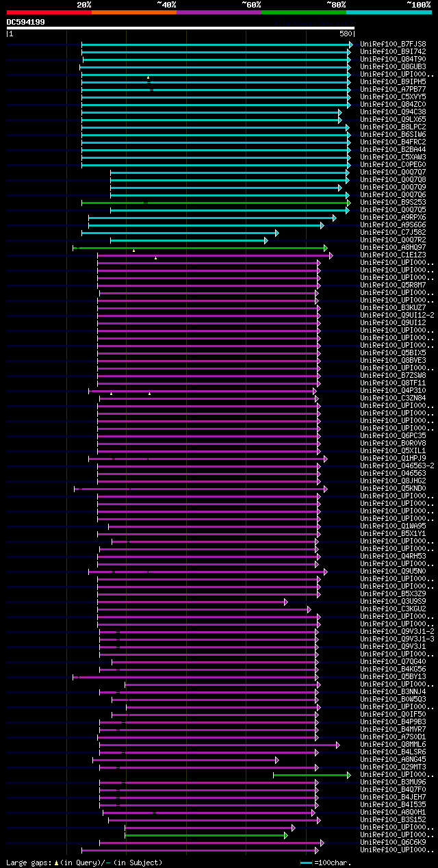Open hit UniRef100_B9IPH5
The height and width of the screenshot is (868, 438).
(x=393, y=81)
